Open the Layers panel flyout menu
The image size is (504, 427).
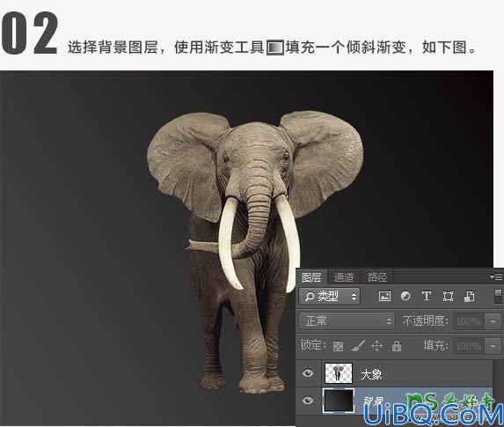tap(496, 276)
